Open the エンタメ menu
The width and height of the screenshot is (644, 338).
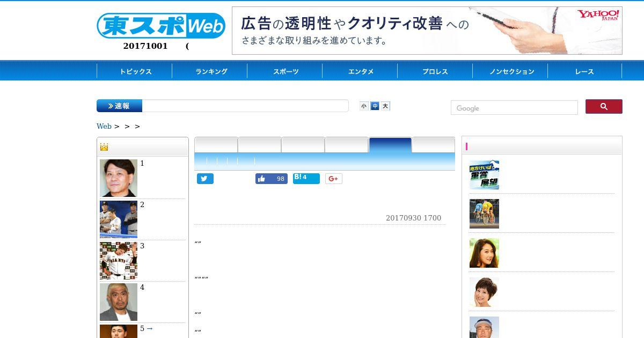[x=361, y=71]
